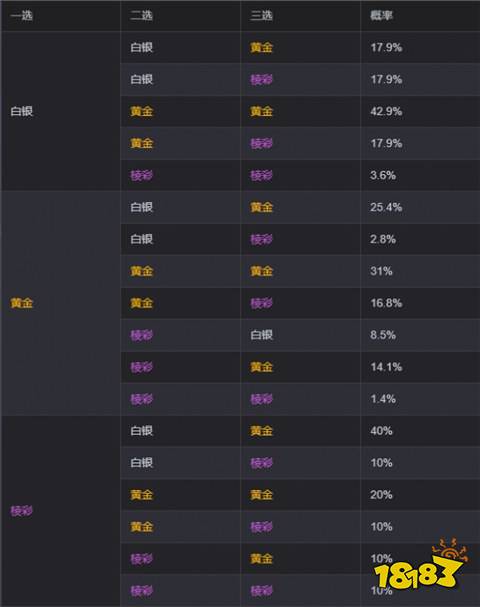Click the 二选 column header
Image resolution: width=480 pixels, height=607 pixels.
(142, 15)
